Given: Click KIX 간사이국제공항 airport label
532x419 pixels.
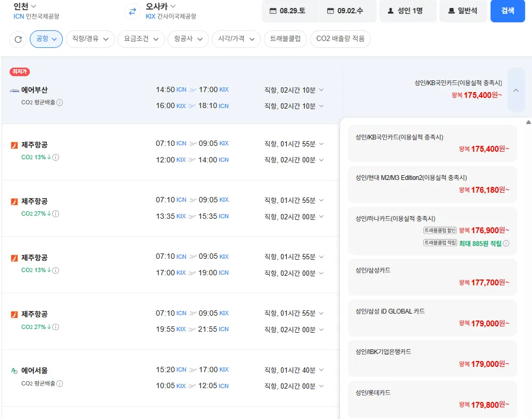Looking at the screenshot, I should 171,17.
